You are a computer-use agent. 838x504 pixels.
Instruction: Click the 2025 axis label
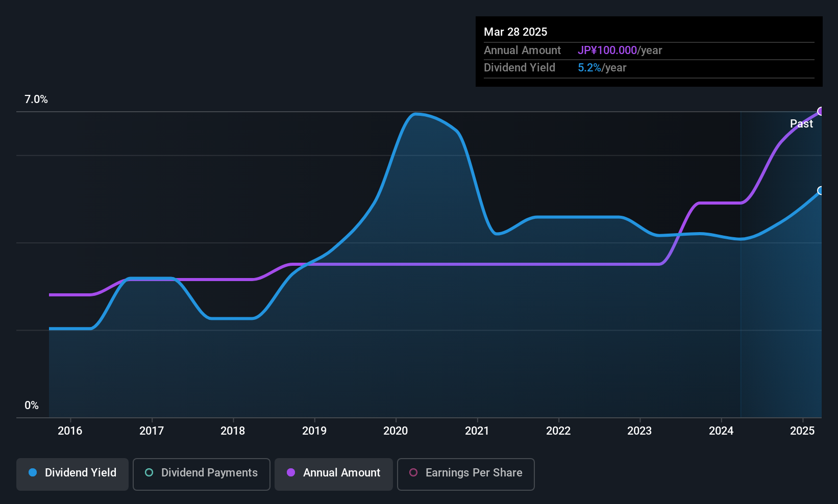[802, 431]
